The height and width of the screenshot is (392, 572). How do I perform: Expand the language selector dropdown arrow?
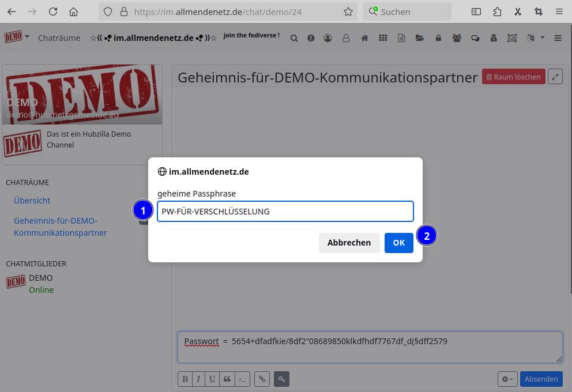(542, 38)
